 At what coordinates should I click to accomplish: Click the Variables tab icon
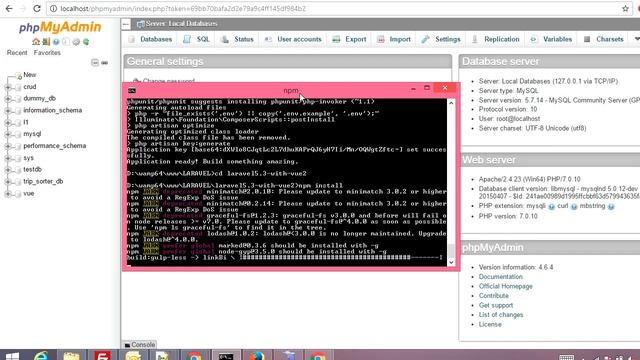point(533,39)
